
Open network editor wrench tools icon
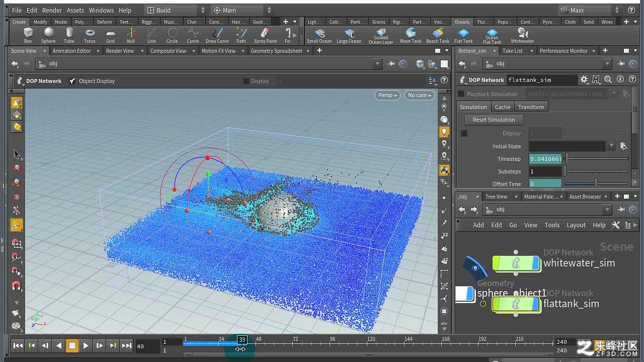coord(616,225)
